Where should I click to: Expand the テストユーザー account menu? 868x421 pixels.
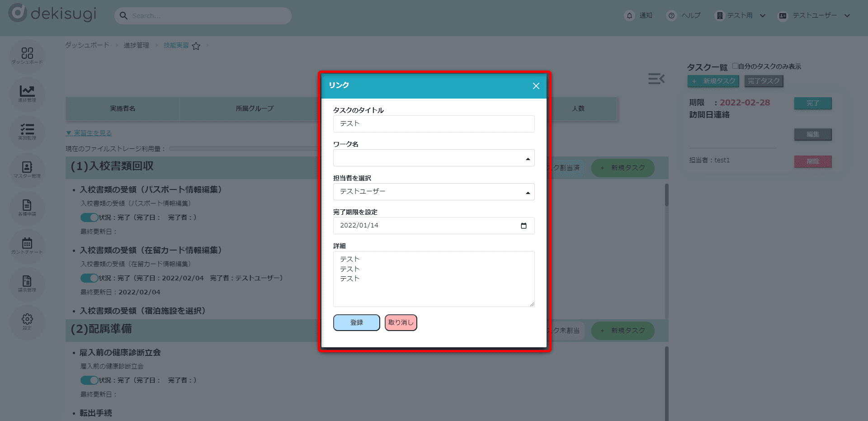click(x=814, y=16)
